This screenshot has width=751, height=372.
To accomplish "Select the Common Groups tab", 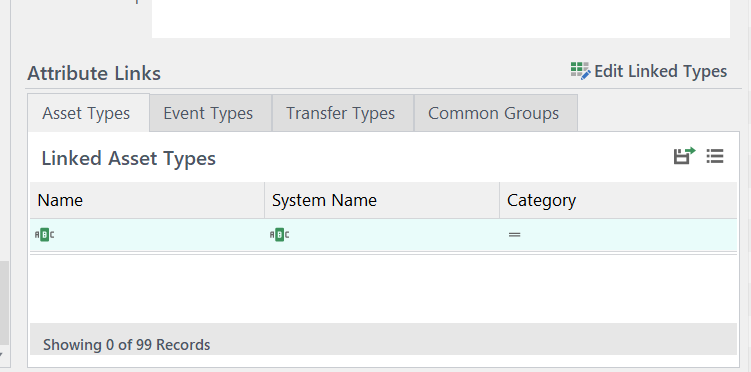I will (x=496, y=113).
